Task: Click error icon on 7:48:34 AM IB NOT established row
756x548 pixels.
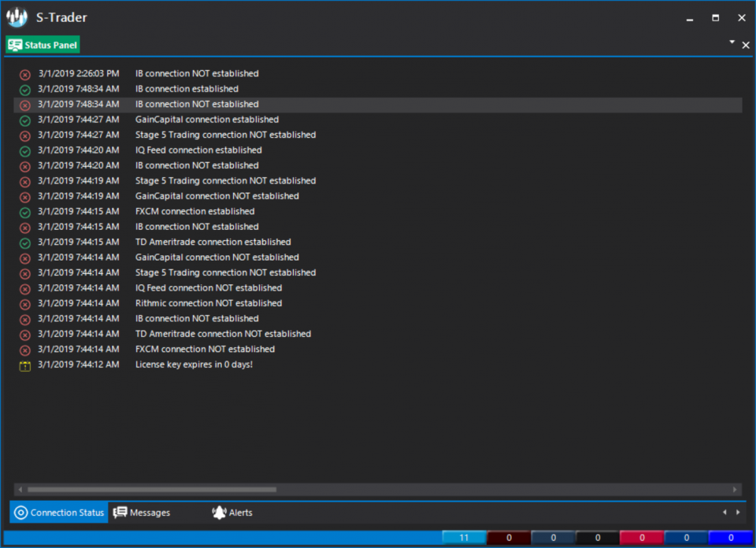Action: (25, 105)
